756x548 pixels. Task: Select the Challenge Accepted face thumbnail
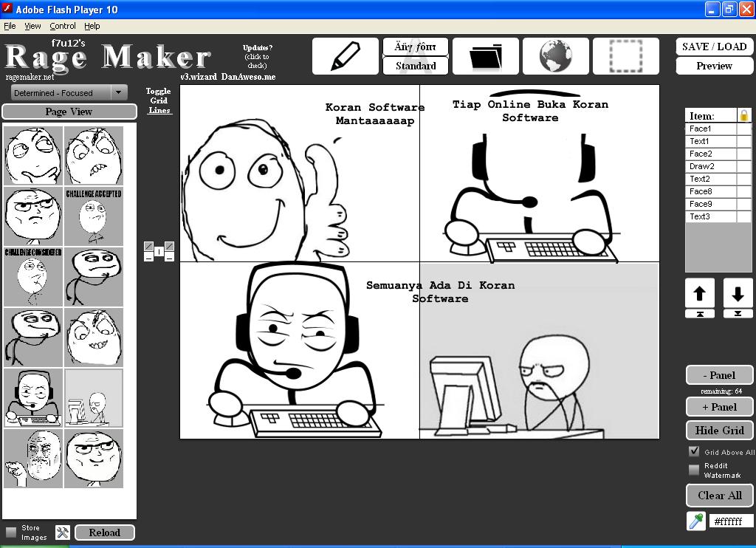pos(94,216)
